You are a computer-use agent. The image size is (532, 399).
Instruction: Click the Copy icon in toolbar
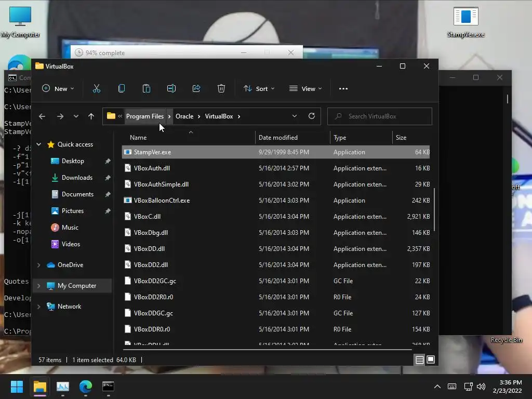(x=122, y=88)
